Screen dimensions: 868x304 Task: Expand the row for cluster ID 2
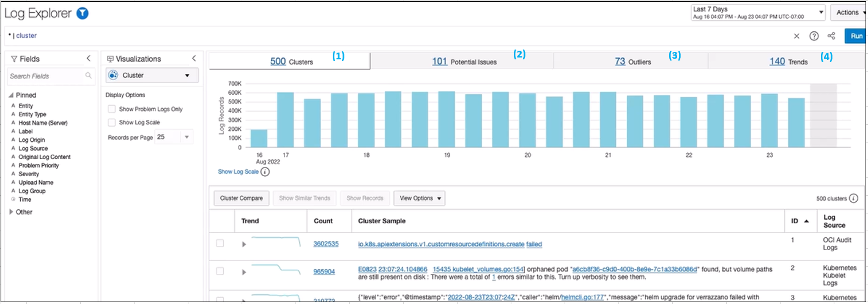244,272
